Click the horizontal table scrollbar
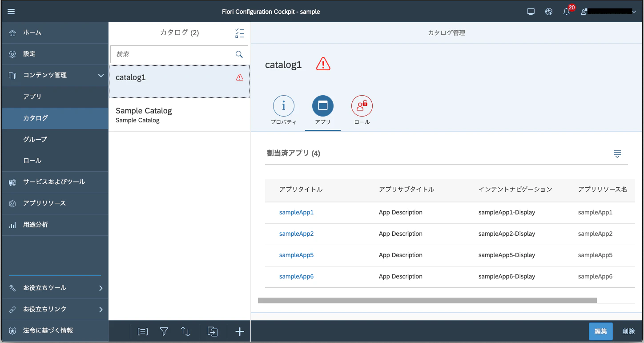 427,300
